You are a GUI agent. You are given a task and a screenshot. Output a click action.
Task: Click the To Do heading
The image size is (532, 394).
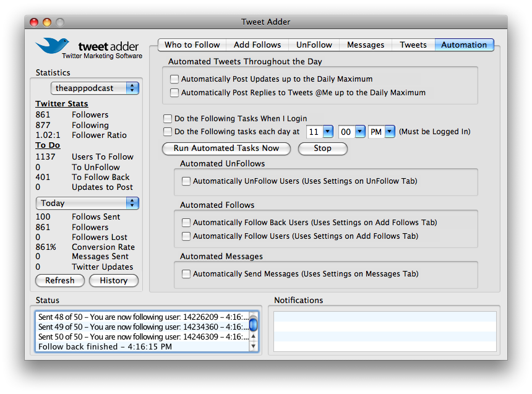coord(48,145)
